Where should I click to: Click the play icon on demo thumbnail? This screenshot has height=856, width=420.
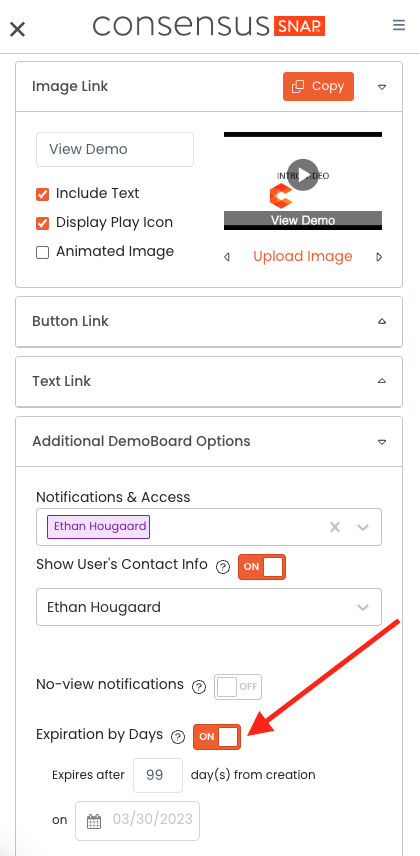point(303,175)
